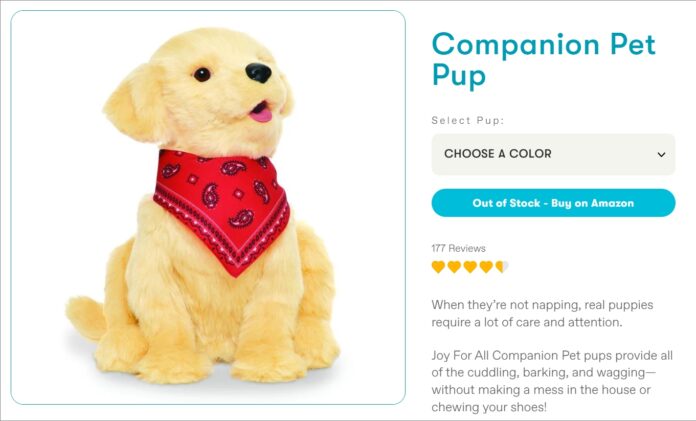This screenshot has width=696, height=421.
Task: Click the pup's black nose
Action: [258, 73]
